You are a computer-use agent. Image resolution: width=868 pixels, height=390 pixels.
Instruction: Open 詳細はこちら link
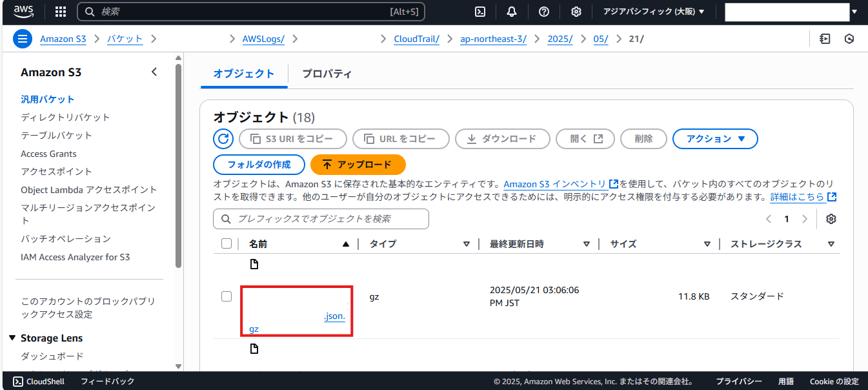[x=803, y=197]
